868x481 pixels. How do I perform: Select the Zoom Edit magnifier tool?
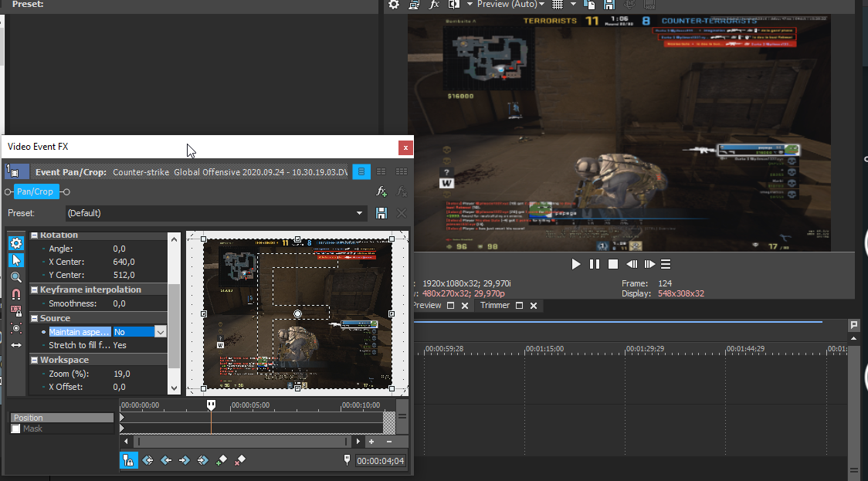tap(16, 277)
